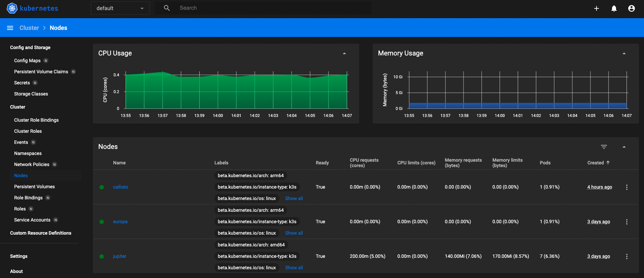Click jupiter's '200.00m (5.00%)' CPU requests
Viewport: 644px width, 278px height.
point(368,256)
